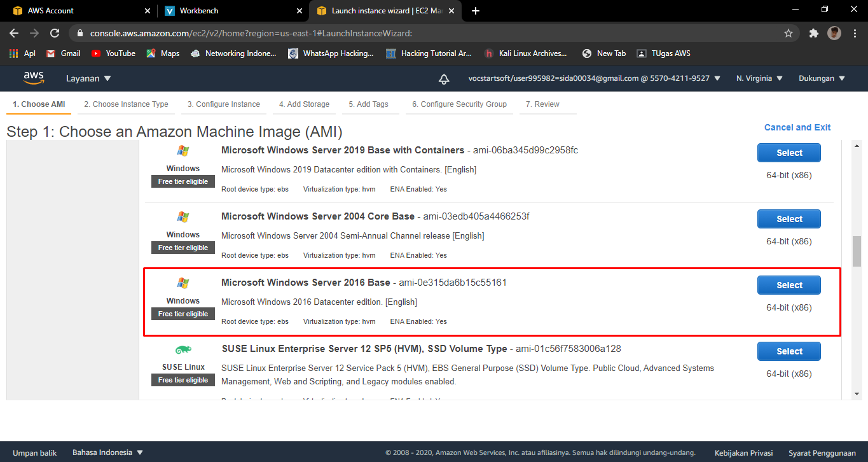
Task: Go to 3. Configure Instance step
Action: tap(223, 104)
